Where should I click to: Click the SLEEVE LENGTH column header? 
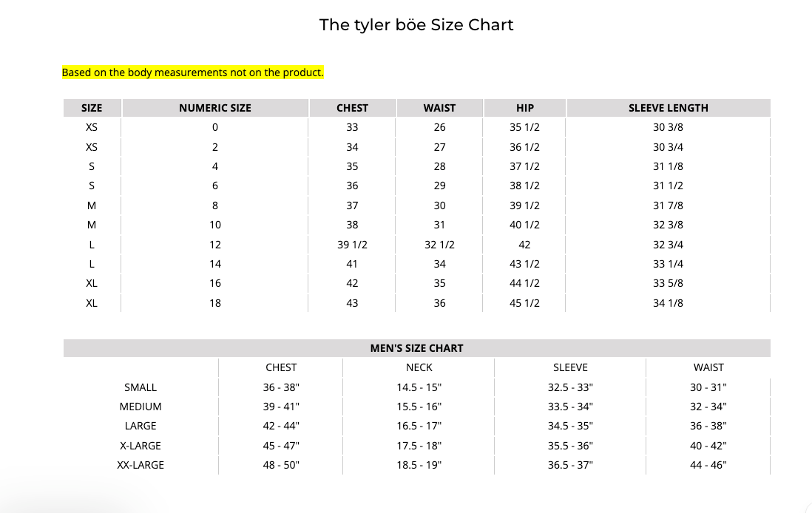(x=668, y=108)
